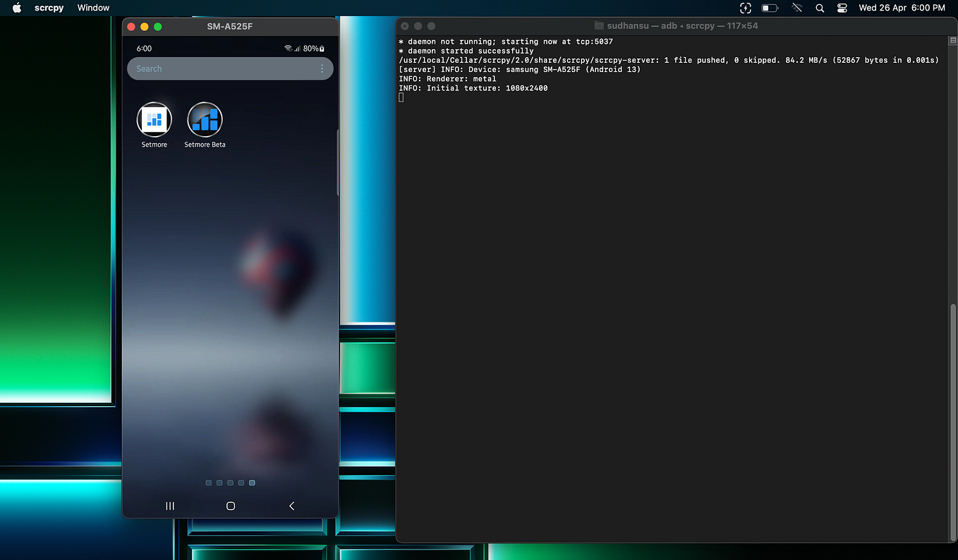Open macOS Control Center
The width and height of the screenshot is (958, 560).
[x=842, y=8]
